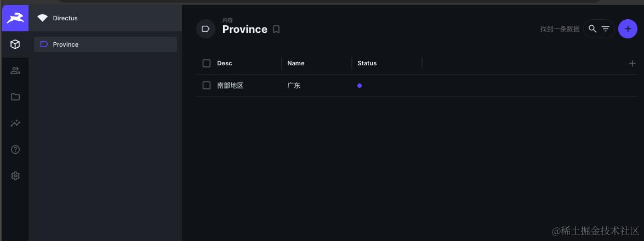Select Province in the collection navigation

66,44
